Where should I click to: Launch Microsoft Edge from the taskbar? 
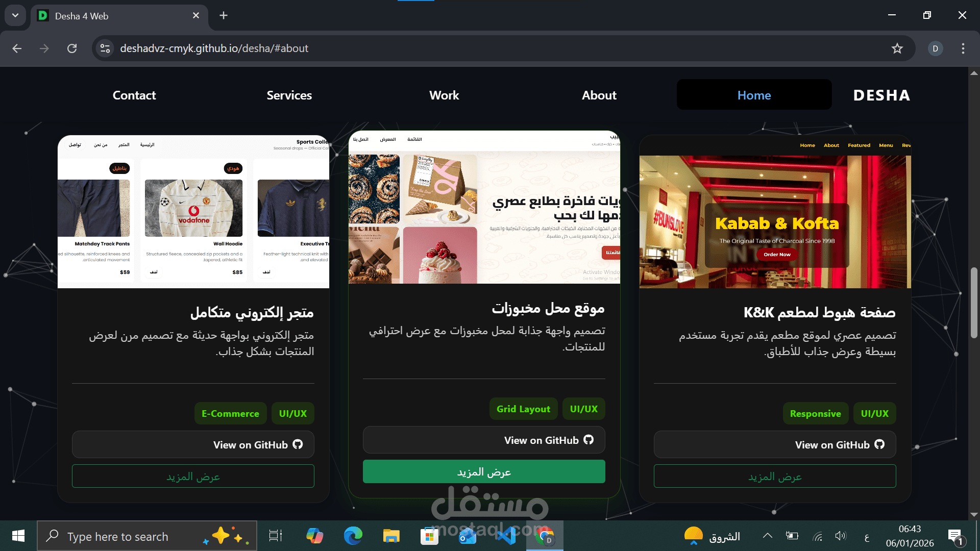pyautogui.click(x=353, y=536)
